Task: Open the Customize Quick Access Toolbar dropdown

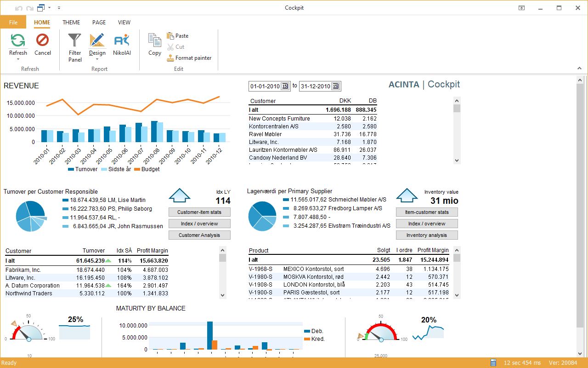Action: (59, 8)
